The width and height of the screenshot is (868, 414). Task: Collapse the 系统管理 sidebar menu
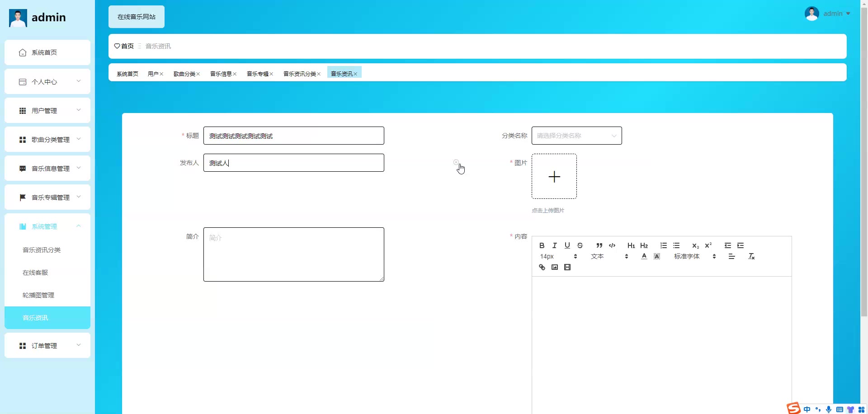[47, 226]
